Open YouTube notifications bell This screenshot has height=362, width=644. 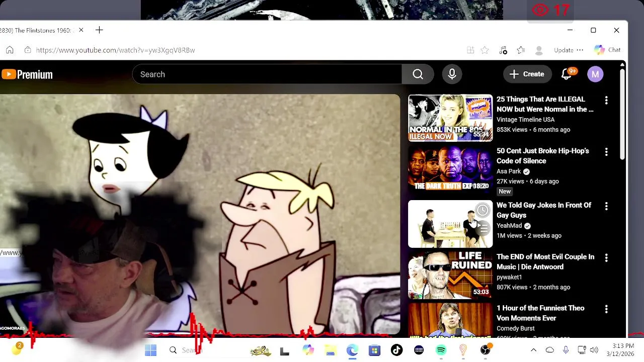(x=567, y=74)
